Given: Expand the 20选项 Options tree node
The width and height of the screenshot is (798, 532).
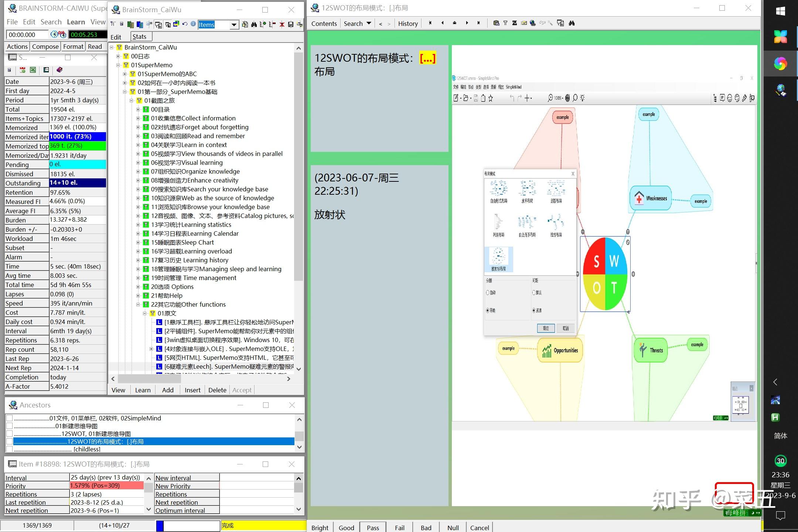Looking at the screenshot, I should pyautogui.click(x=138, y=287).
